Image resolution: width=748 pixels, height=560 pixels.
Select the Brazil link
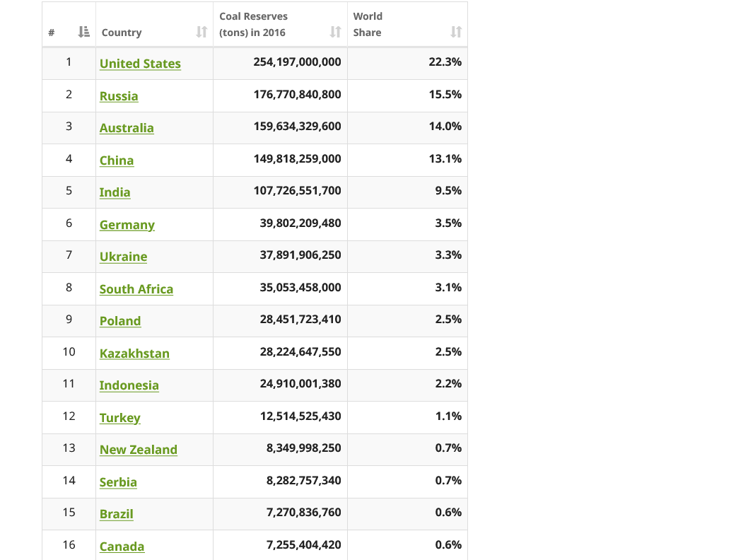pyautogui.click(x=117, y=514)
